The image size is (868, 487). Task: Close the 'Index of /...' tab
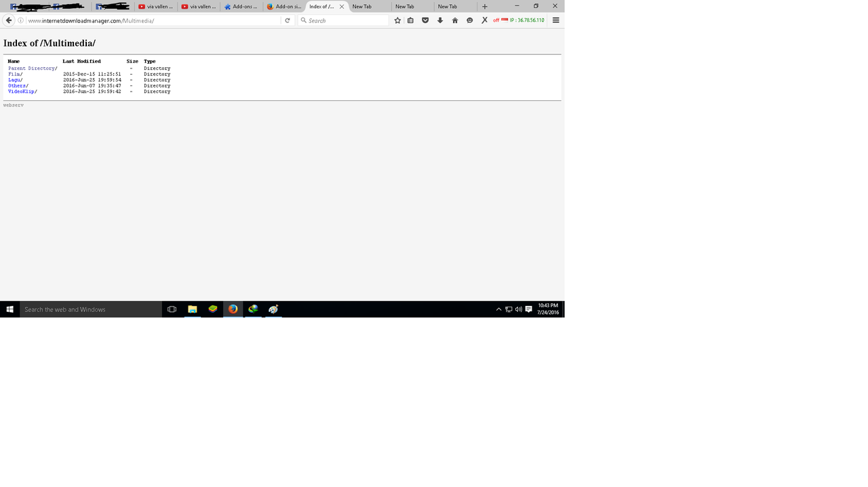(342, 7)
